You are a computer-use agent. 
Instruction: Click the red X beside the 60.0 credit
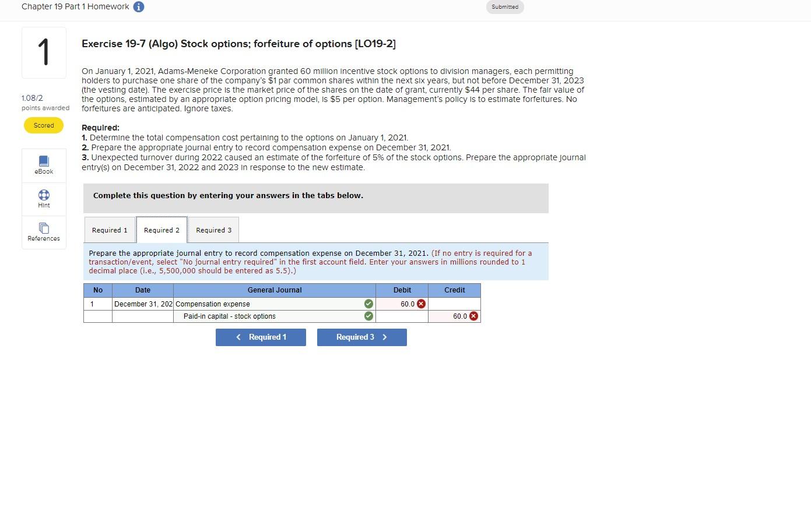(x=472, y=316)
